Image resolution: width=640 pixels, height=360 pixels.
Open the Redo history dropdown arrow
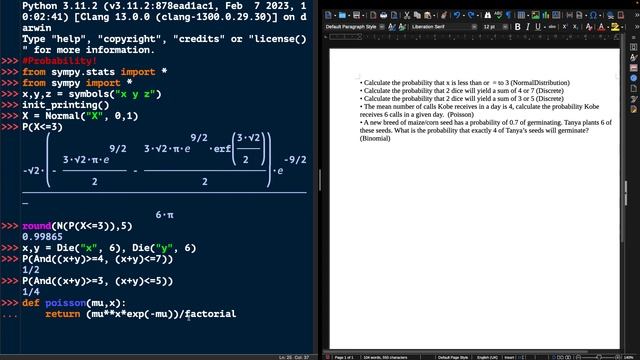click(478, 16)
